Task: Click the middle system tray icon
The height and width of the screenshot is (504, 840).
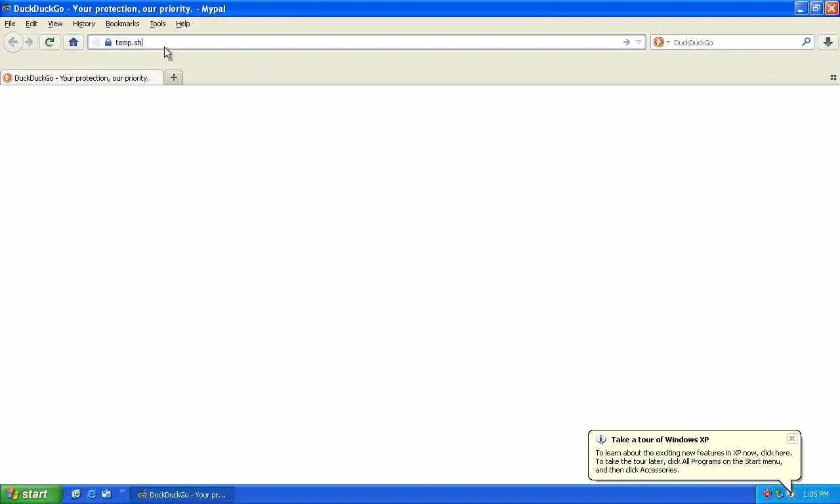Action: (x=779, y=494)
